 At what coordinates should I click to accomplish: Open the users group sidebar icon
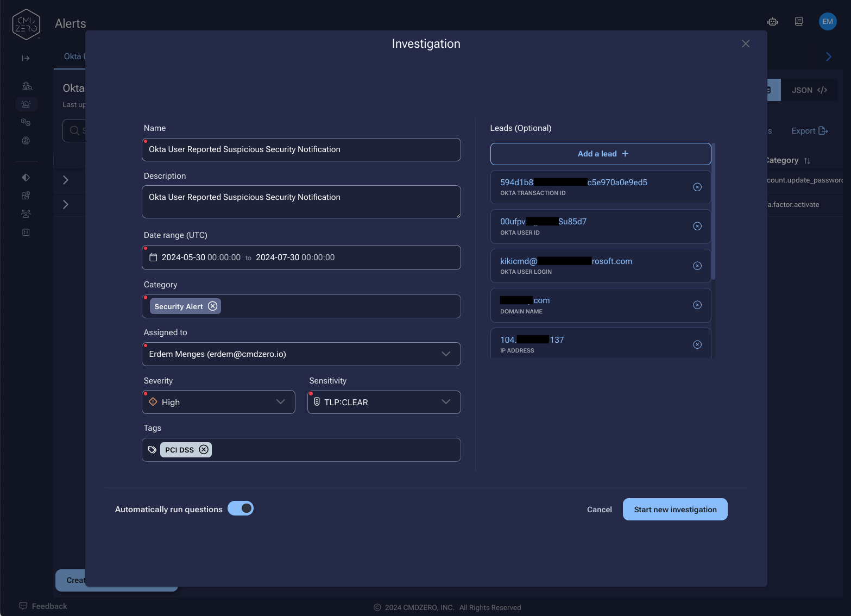(x=26, y=214)
